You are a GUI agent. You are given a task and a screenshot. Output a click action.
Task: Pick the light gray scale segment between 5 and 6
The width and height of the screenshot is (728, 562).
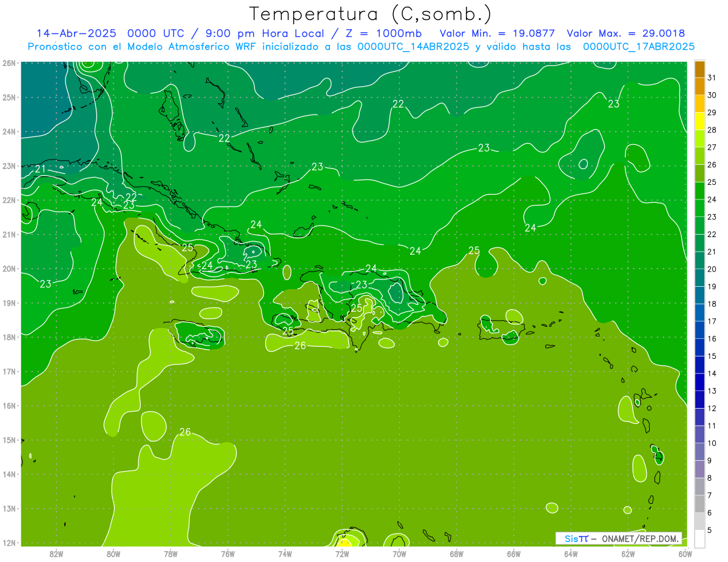click(x=699, y=521)
